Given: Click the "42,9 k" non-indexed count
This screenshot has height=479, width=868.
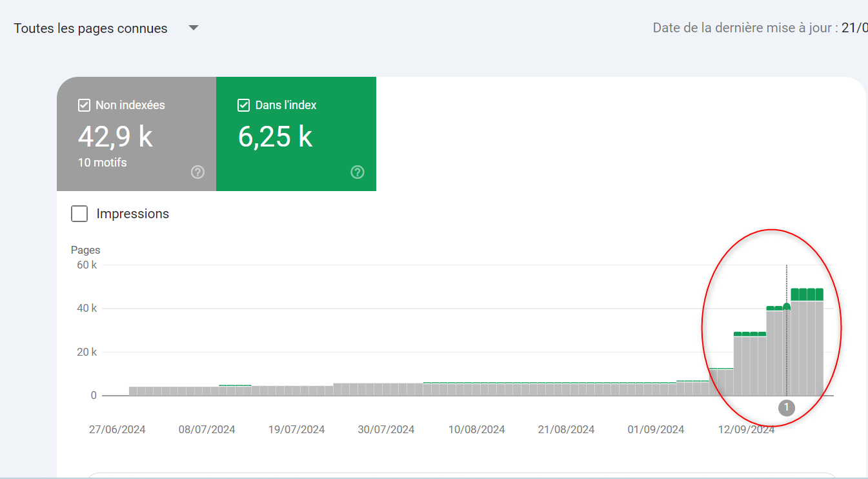Looking at the screenshot, I should pyautogui.click(x=116, y=137).
